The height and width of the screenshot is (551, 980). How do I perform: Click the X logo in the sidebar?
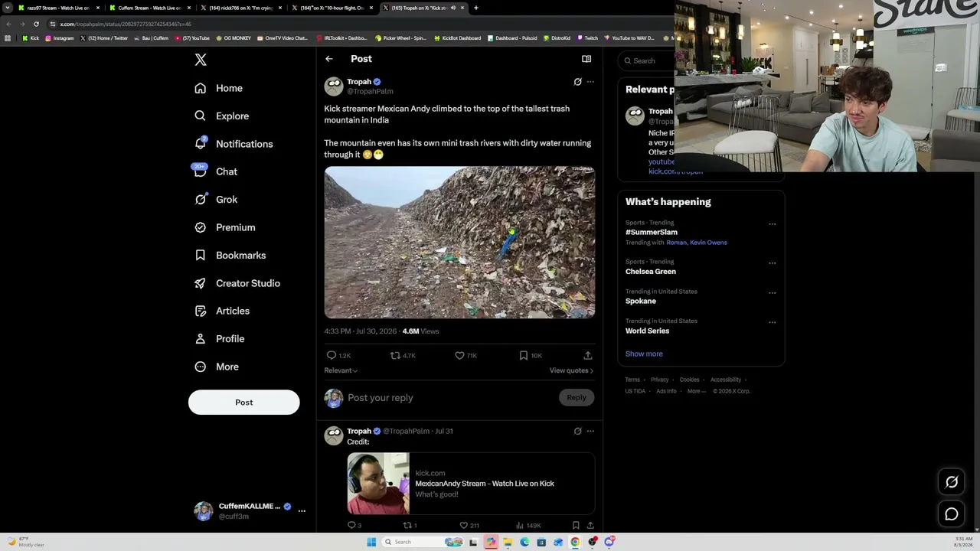[201, 60]
